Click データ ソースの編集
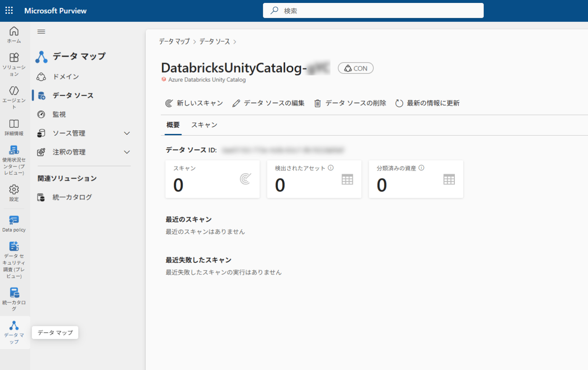This screenshot has width=588, height=370. (268, 103)
